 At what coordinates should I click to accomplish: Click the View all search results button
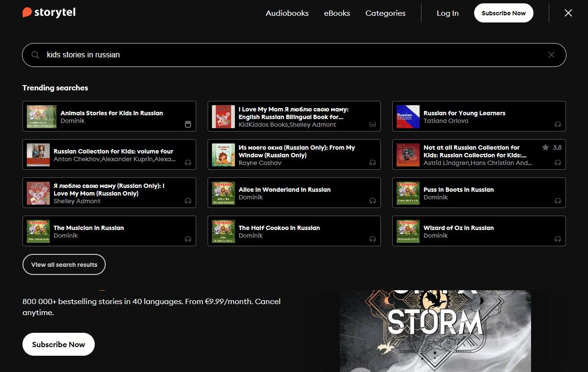(x=64, y=264)
